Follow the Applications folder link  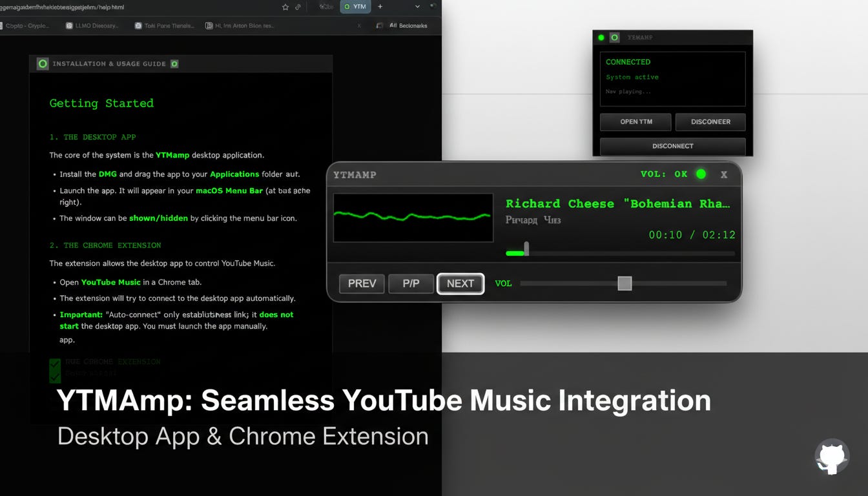tap(234, 174)
